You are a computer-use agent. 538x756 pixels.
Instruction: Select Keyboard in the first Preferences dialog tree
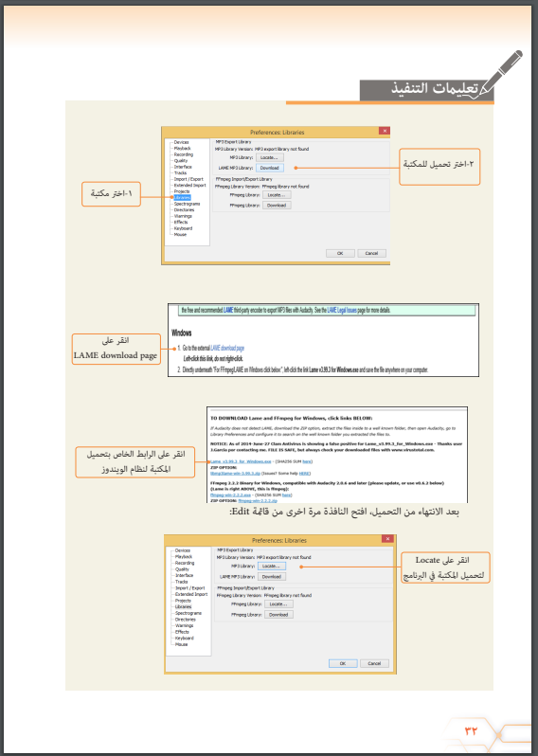pos(183,228)
